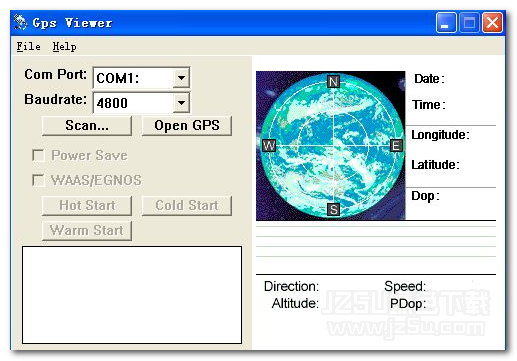Toggle the Power Save checkbox

[x=38, y=155]
